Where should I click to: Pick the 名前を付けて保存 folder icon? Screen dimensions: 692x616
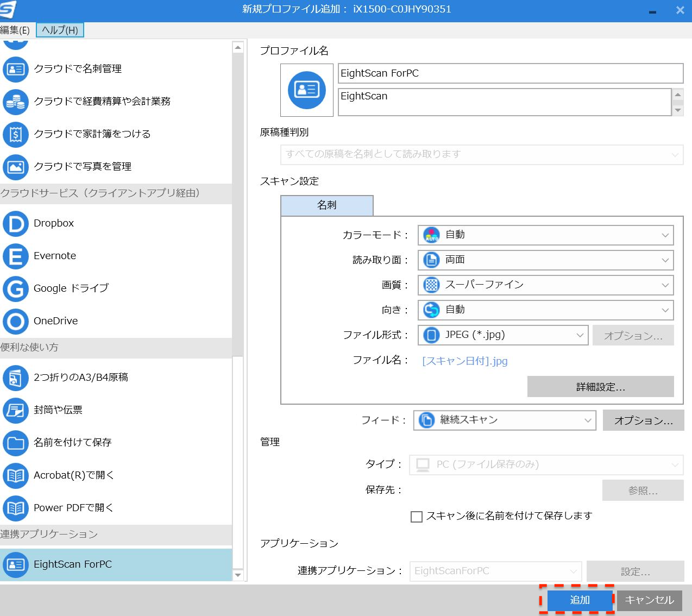pos(16,443)
